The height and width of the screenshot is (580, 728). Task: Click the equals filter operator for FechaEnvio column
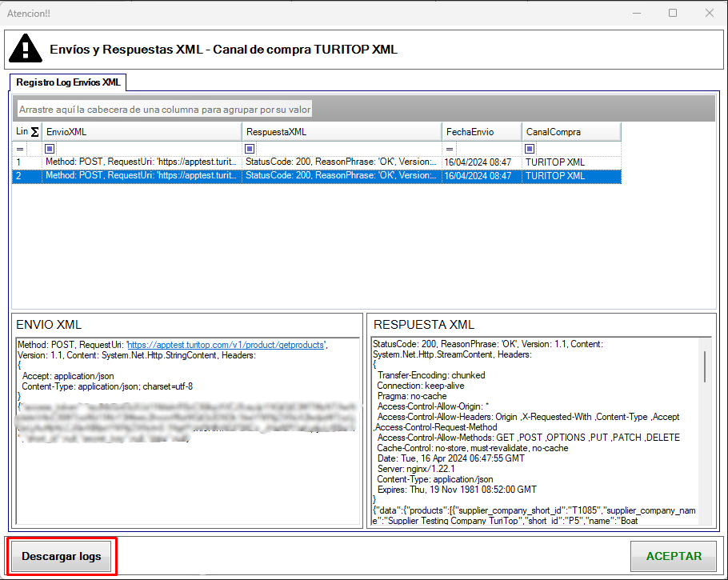click(450, 149)
